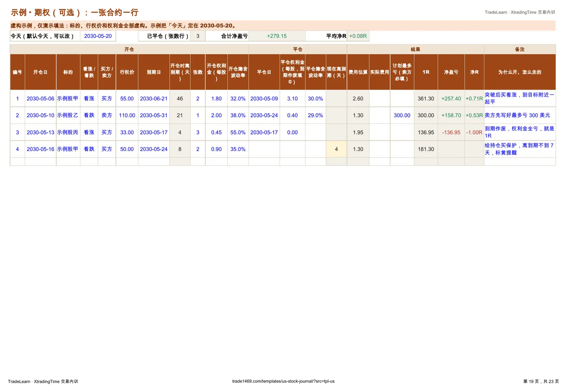
Task: Click the "编号" column header
Action: [x=17, y=72]
